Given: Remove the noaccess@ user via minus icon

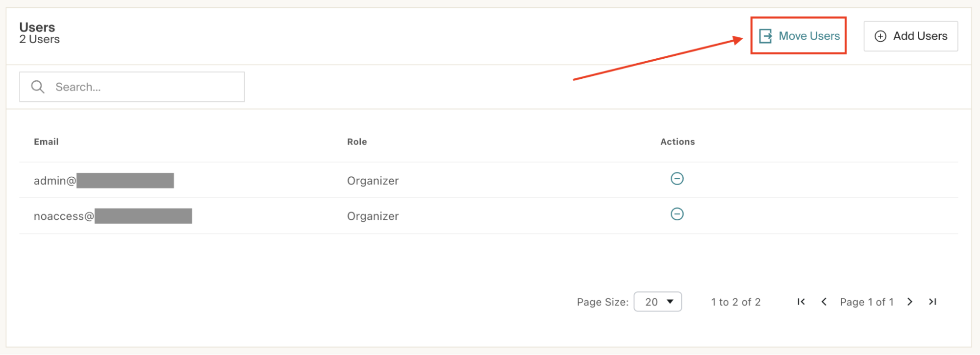Looking at the screenshot, I should pos(677,214).
